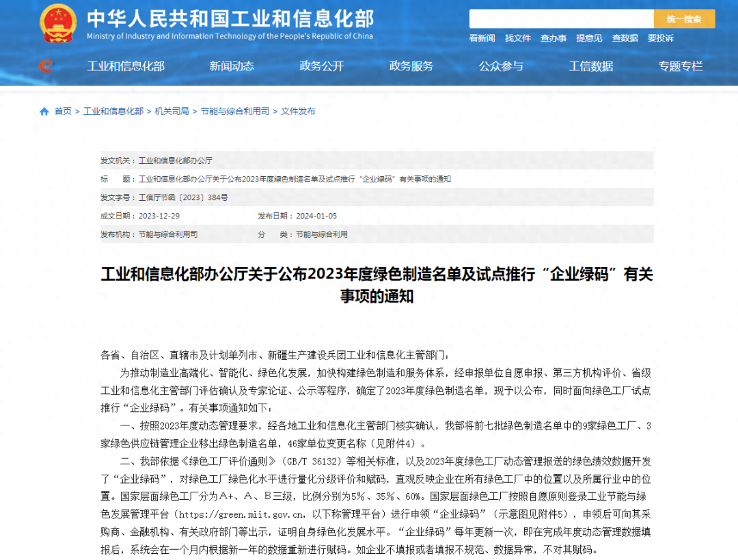Click the national emblem logo
The image size is (738, 560).
(59, 24)
